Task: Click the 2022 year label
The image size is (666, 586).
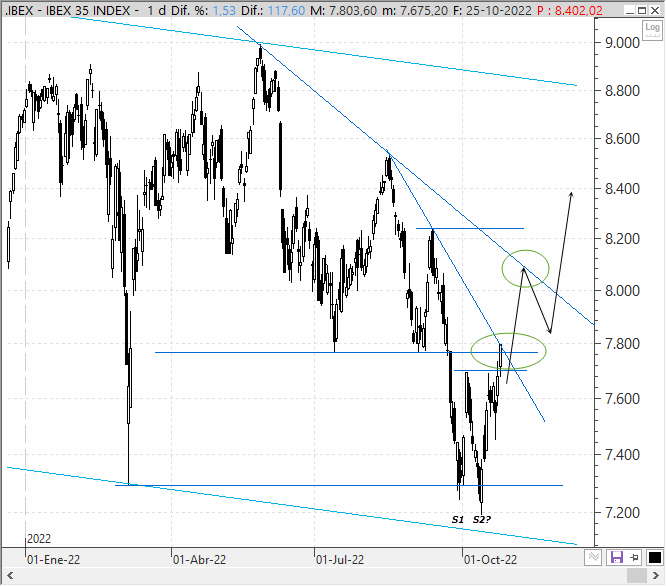Action: (x=39, y=539)
